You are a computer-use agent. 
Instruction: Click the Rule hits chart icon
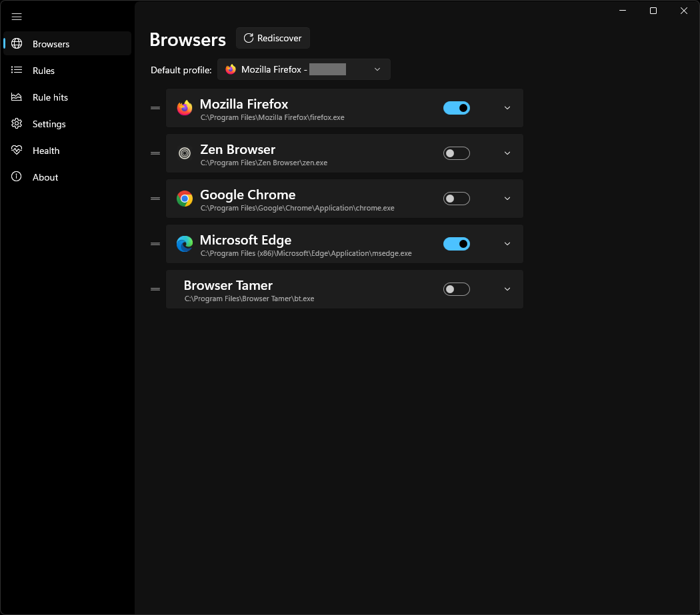point(17,97)
